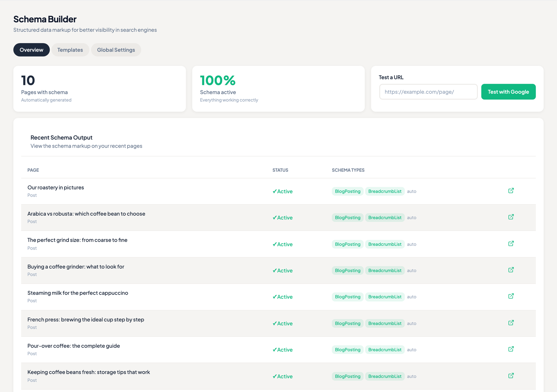Open external link icon for Keeping coffee beans fresh row
The image size is (557, 392).
click(x=511, y=376)
